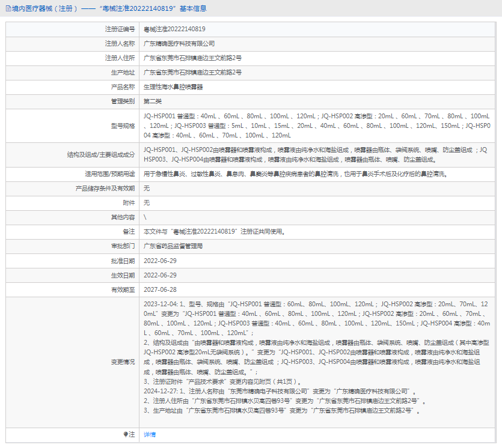Click the 附件 label cell
The image size is (502, 448).
pos(72,203)
